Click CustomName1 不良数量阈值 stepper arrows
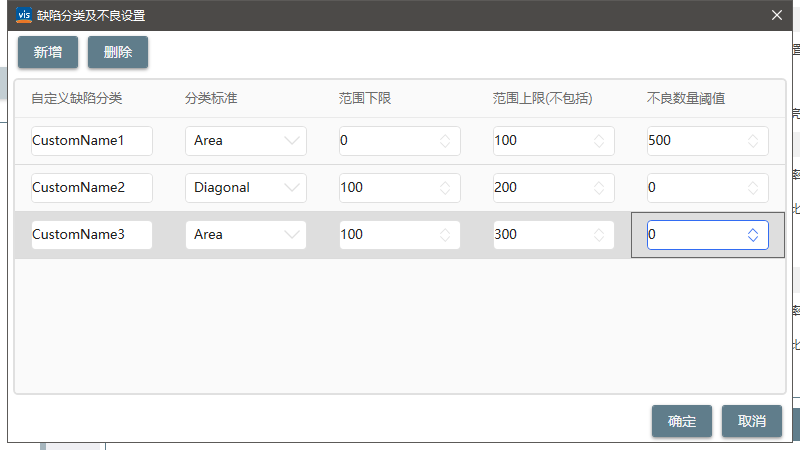Screen dimensions: 800x450 753,141
